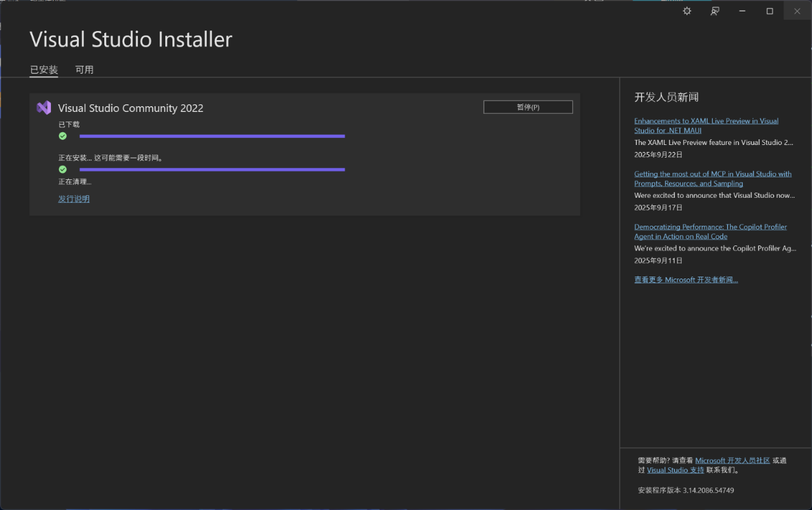Close the Visual Studio Installer window
Viewport: 812px width, 510px height.
pyautogui.click(x=797, y=11)
